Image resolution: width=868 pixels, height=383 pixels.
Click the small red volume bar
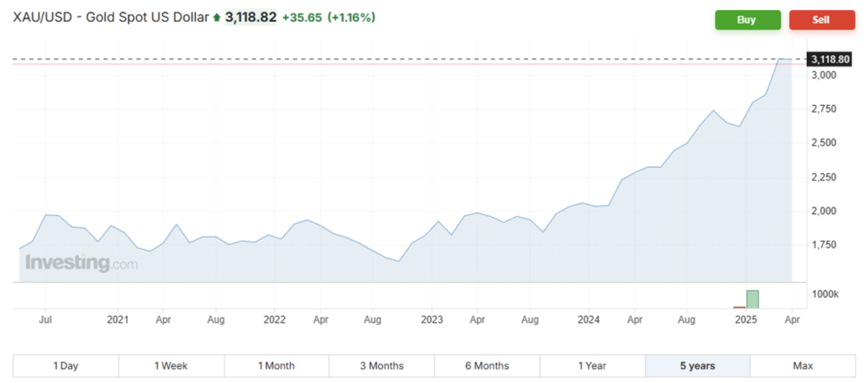click(x=739, y=308)
